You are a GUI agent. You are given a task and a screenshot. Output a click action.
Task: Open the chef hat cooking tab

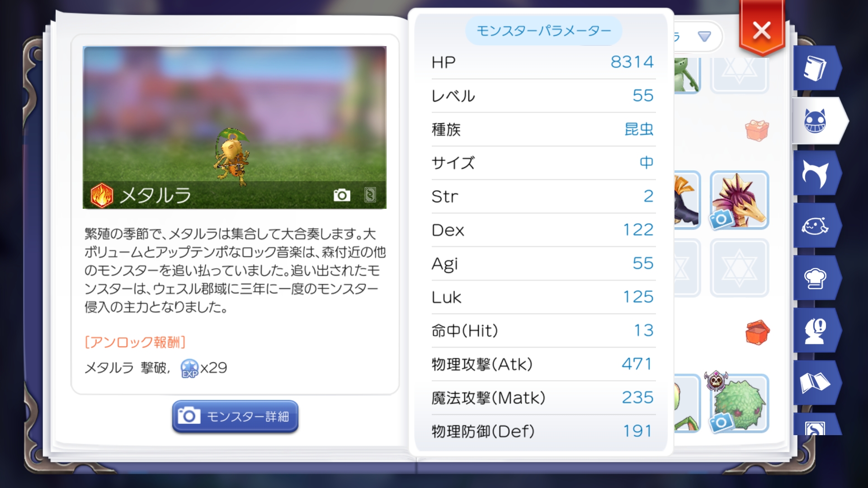click(x=815, y=278)
